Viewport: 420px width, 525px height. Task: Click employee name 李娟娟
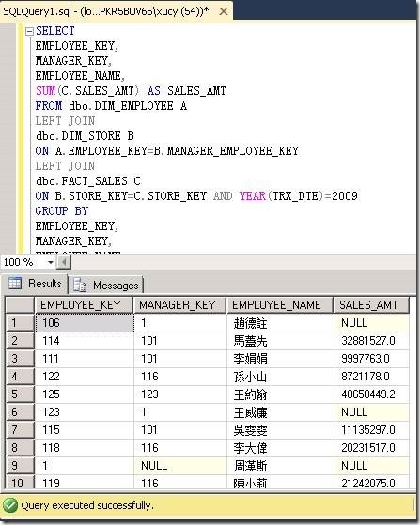tap(280, 359)
